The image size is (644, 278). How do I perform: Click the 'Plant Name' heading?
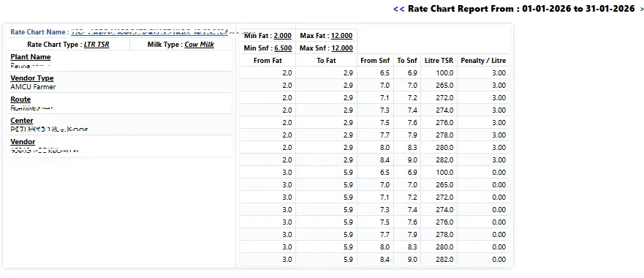[31, 57]
